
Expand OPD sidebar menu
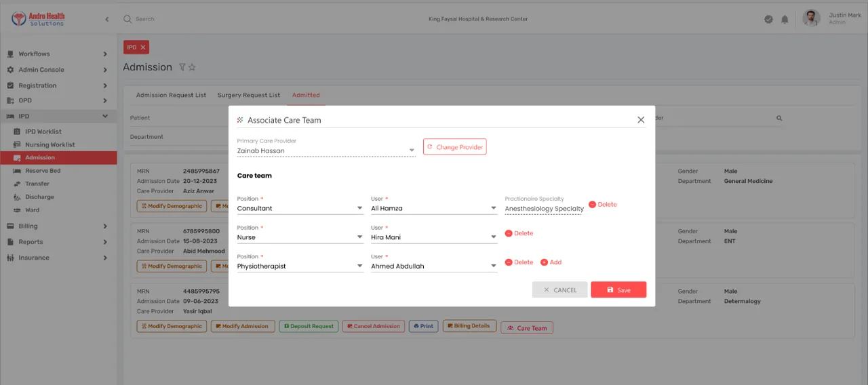pos(58,100)
